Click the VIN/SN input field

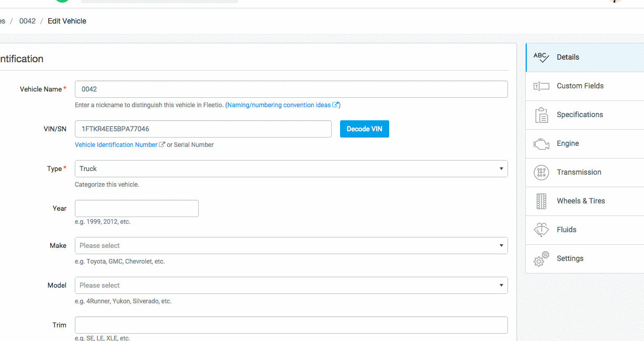click(203, 129)
